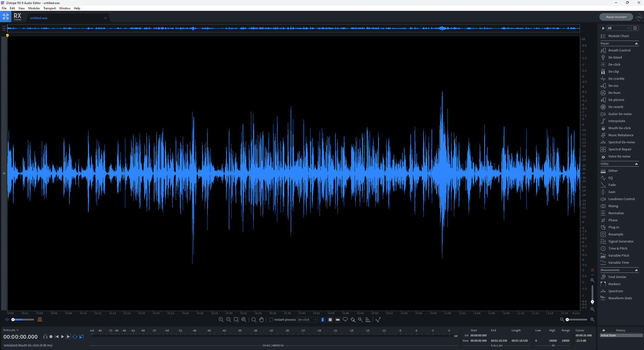Play the All module preset
The image size is (644, 350).
coord(603,28)
